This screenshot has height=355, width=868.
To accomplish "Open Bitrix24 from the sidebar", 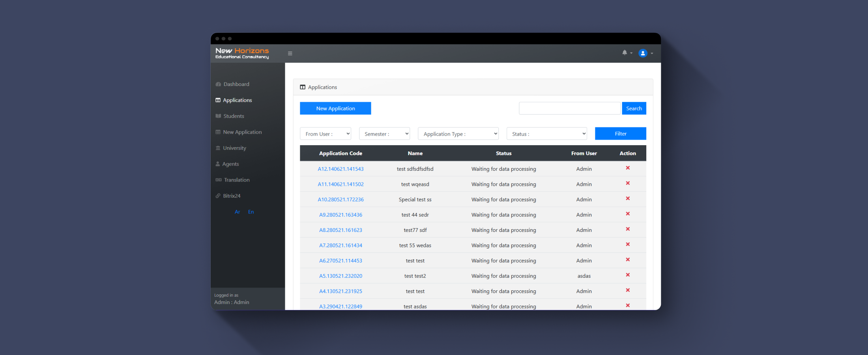I will point(231,196).
